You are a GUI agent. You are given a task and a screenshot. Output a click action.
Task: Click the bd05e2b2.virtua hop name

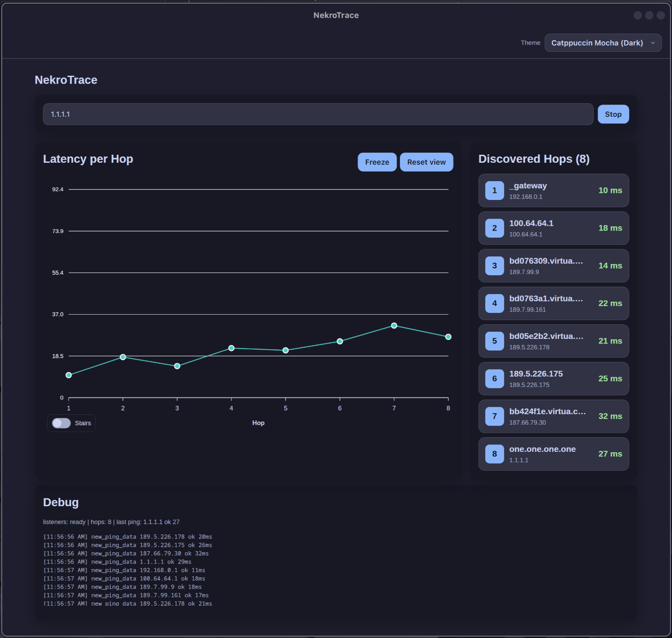tap(546, 336)
